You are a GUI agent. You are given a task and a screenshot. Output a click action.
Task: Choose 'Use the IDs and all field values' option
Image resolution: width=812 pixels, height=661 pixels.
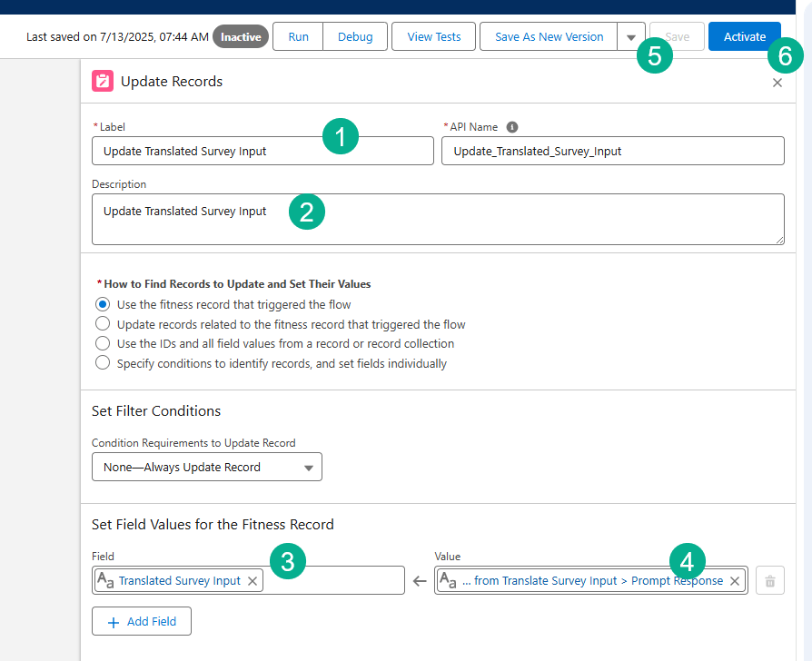[x=103, y=344]
